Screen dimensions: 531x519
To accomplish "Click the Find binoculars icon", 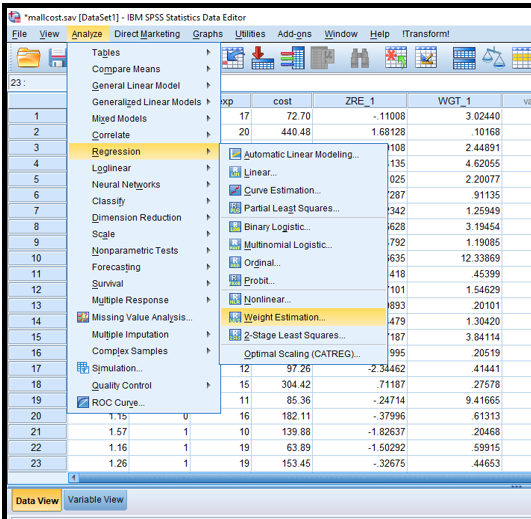I will (x=360, y=58).
